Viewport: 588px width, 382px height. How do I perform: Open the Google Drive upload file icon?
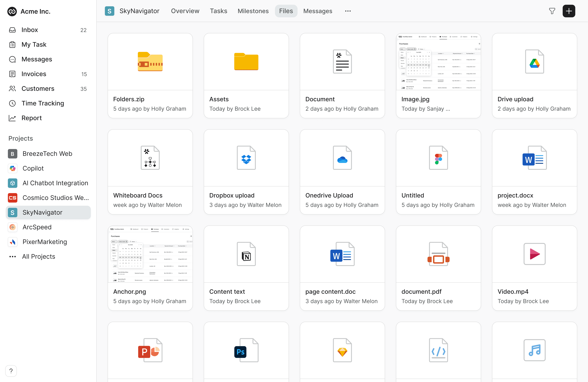534,62
